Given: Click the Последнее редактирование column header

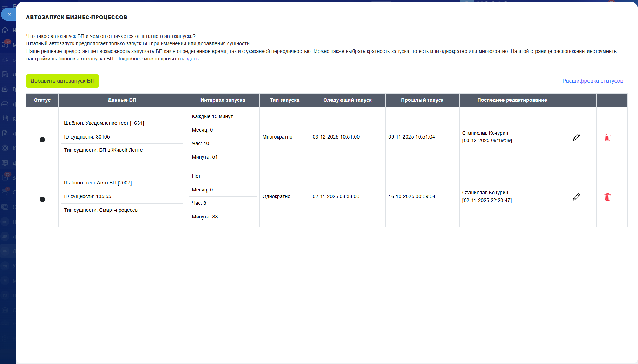Looking at the screenshot, I should pos(512,100).
